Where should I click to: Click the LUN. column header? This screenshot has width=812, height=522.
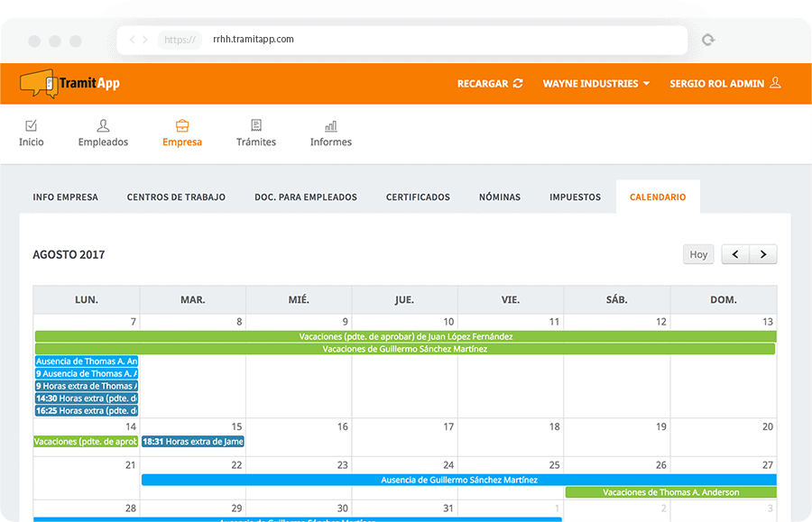tap(87, 299)
